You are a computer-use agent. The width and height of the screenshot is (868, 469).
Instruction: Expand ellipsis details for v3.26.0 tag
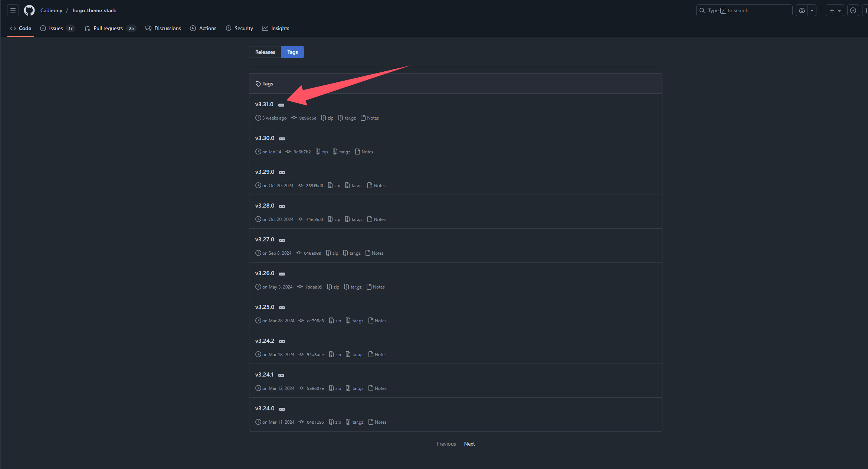(x=282, y=274)
